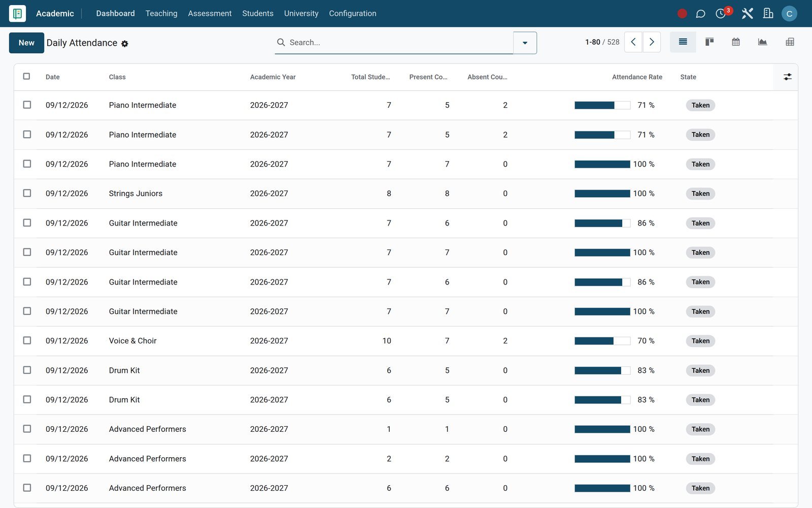
Task: Switch to calendar view
Action: click(736, 42)
